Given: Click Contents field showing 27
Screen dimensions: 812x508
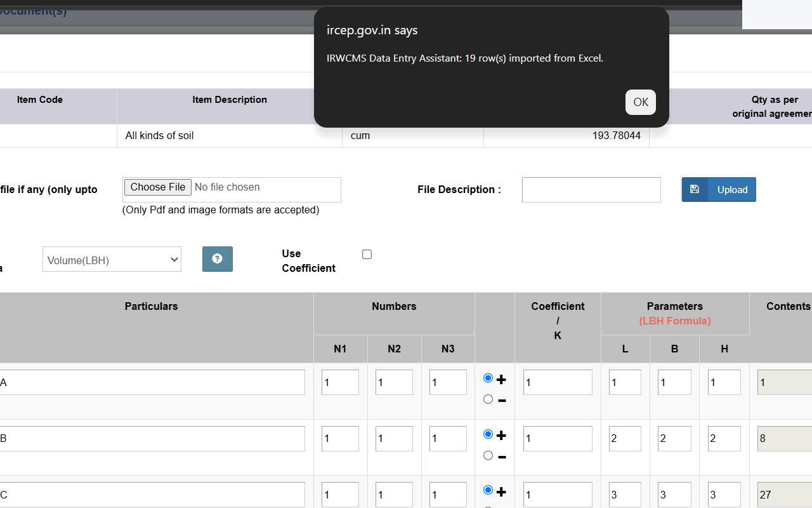Looking at the screenshot, I should pyautogui.click(x=785, y=495).
